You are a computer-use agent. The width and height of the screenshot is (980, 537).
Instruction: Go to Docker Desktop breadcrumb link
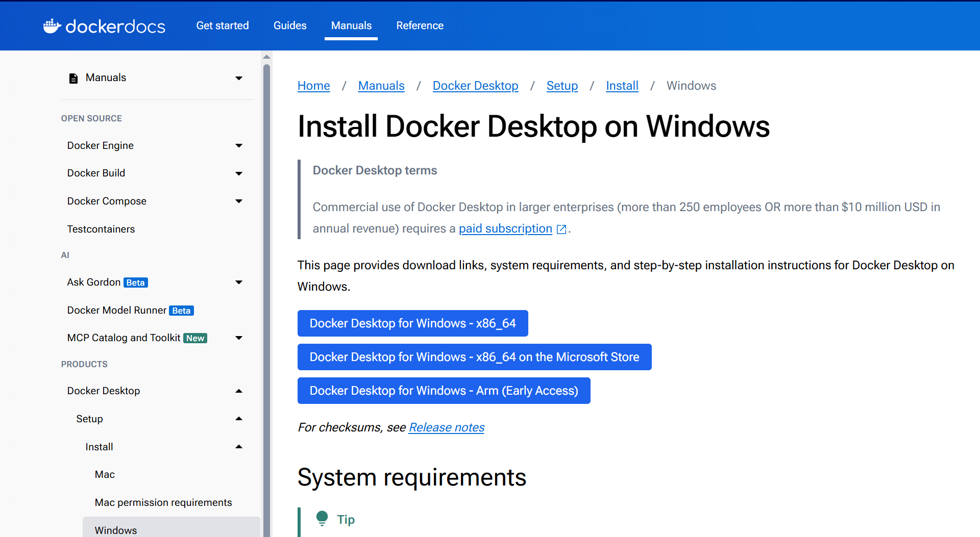tap(476, 86)
